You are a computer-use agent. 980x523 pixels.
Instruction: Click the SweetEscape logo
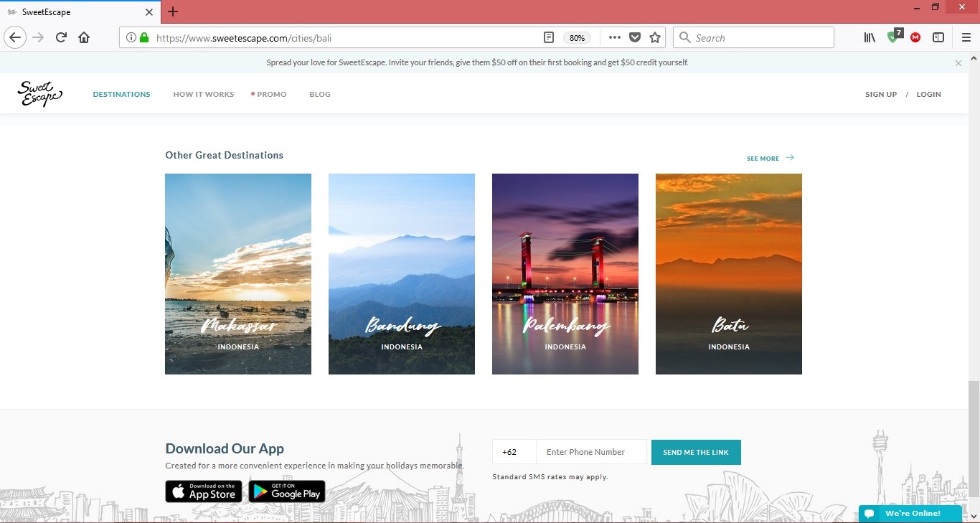40,94
